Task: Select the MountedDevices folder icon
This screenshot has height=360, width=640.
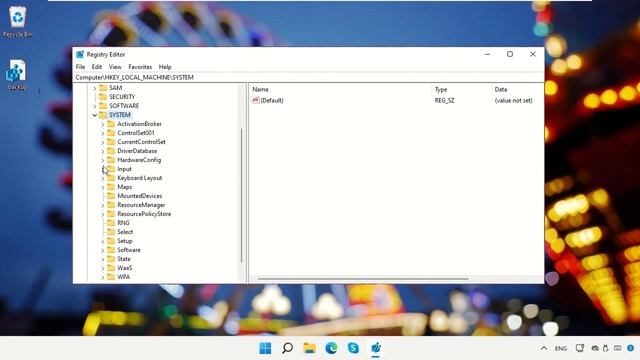Action: [x=111, y=196]
